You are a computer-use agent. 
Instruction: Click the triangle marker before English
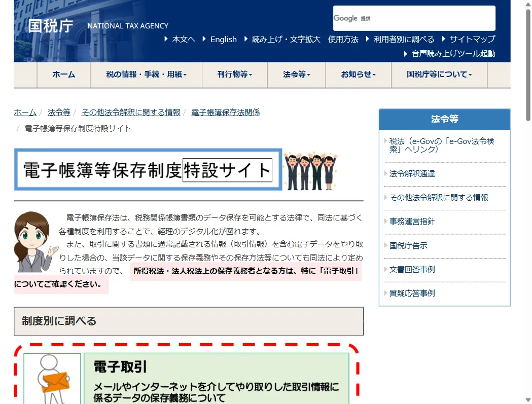(x=204, y=39)
